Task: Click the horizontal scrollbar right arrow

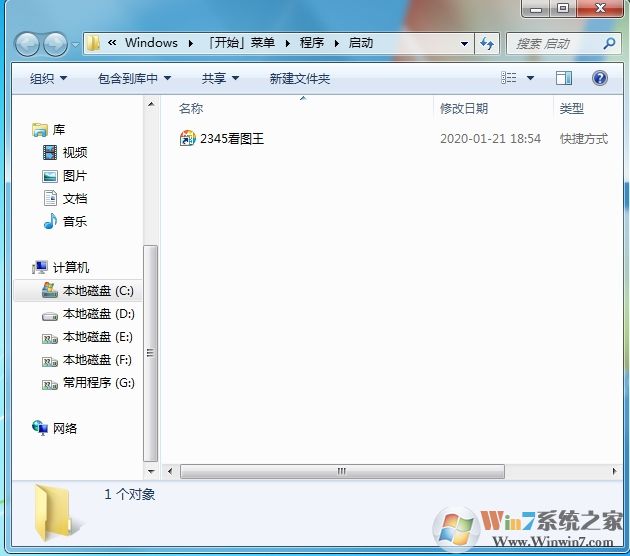Action: point(614,471)
